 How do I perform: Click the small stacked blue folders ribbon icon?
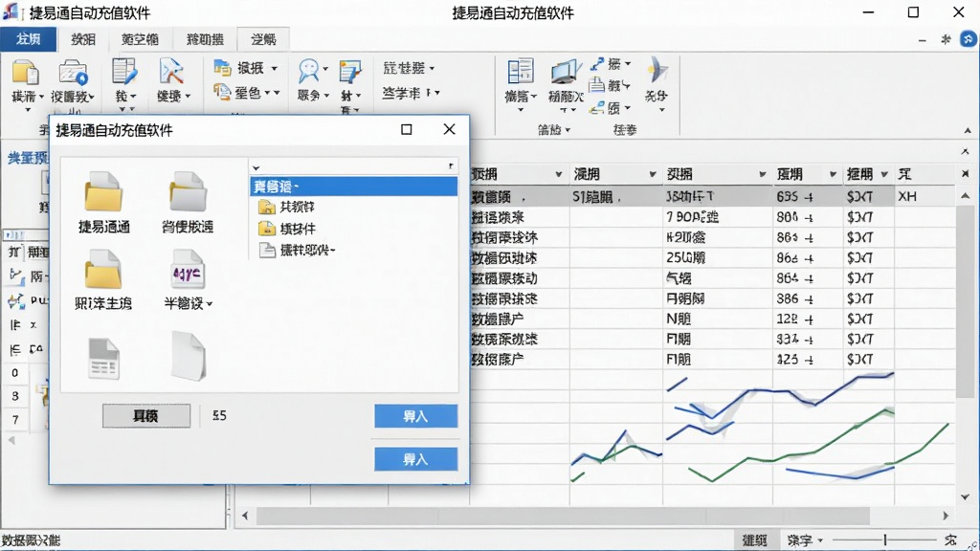[222, 68]
